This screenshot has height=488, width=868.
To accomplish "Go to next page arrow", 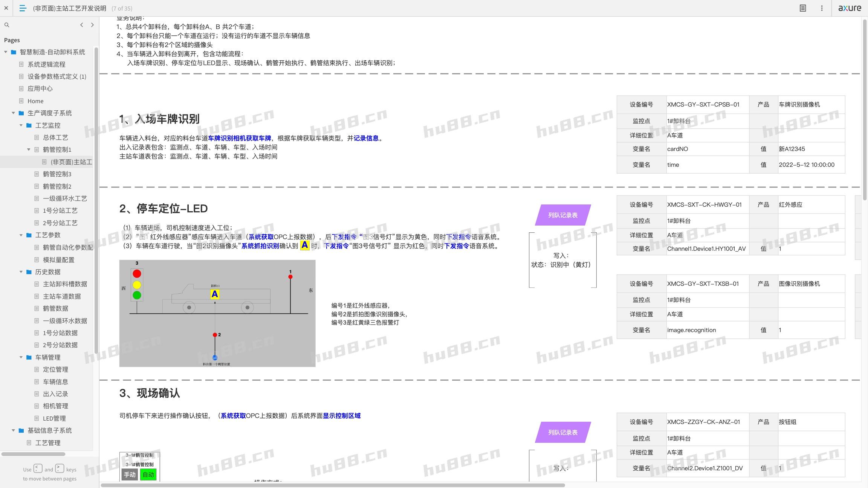I will coord(92,25).
